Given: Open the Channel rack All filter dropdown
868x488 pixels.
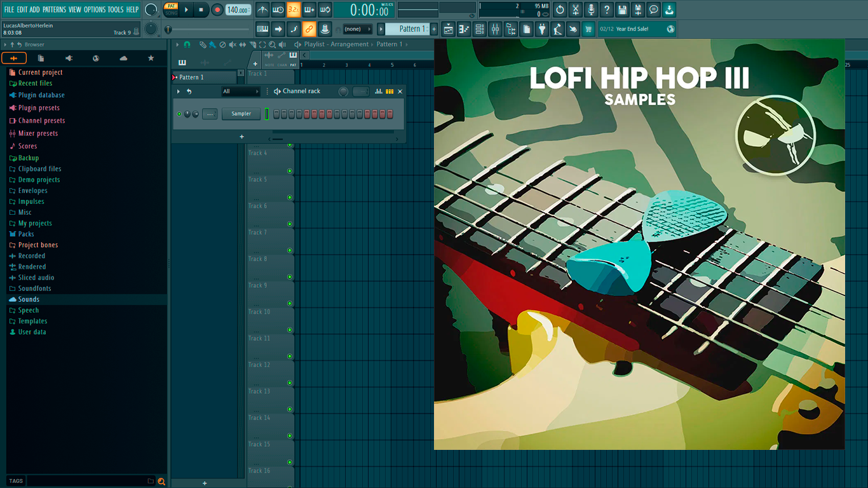Looking at the screenshot, I should click(x=241, y=91).
